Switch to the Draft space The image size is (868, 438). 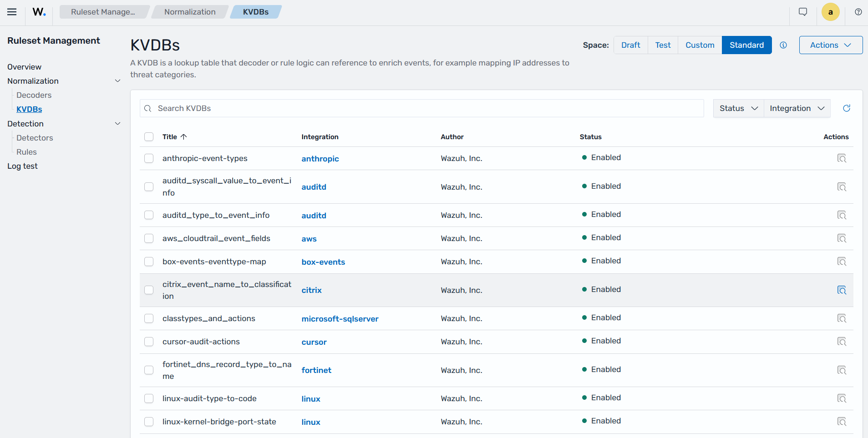tap(630, 45)
